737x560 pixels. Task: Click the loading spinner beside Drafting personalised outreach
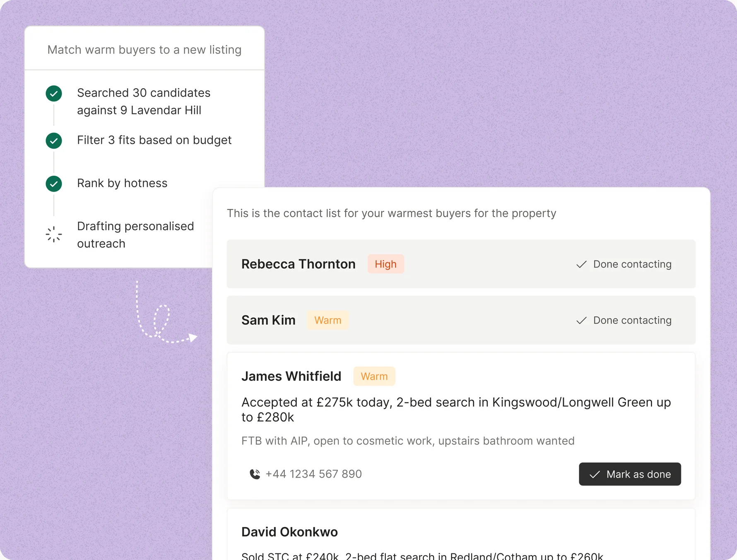[54, 234]
